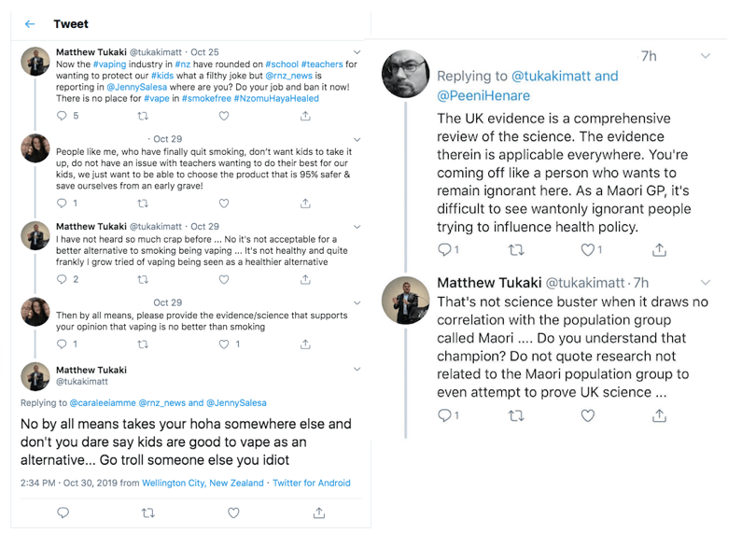Open chevron menu on main tweet header
This screenshot has height=533, width=756.
click(x=358, y=372)
